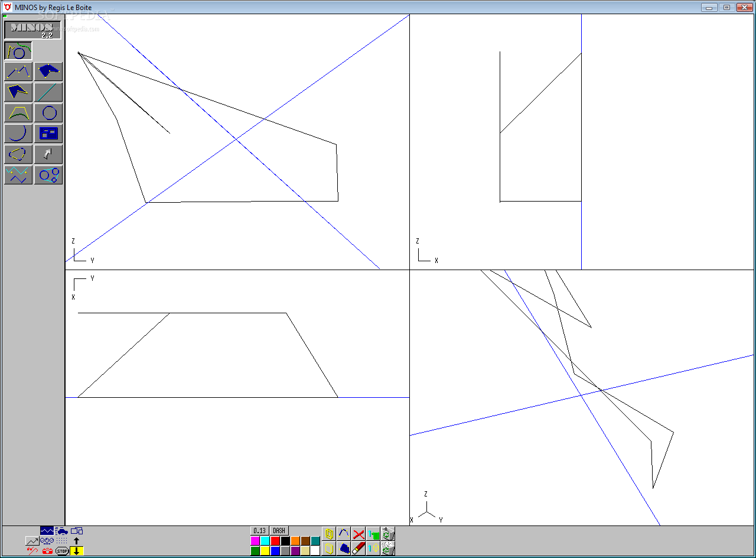Pick the tan color swatch
The height and width of the screenshot is (558, 756).
[305, 551]
